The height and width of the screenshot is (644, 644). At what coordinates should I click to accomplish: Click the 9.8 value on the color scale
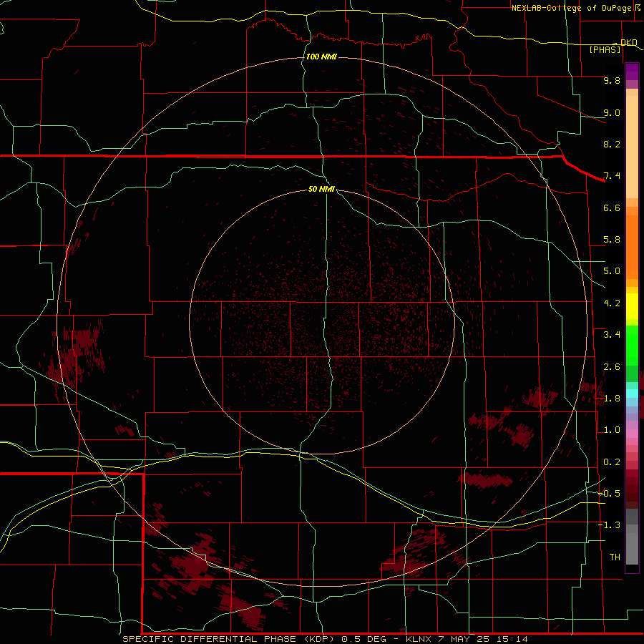[612, 80]
